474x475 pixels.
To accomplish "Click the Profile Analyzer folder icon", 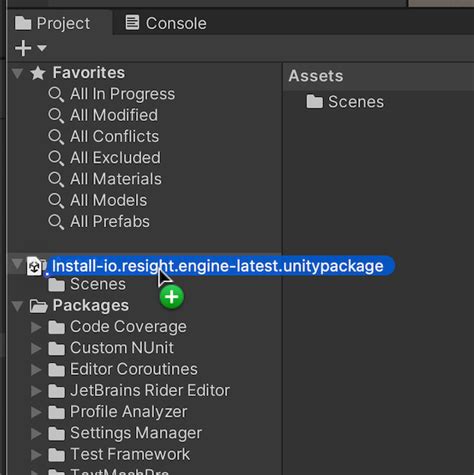I will (x=56, y=412).
